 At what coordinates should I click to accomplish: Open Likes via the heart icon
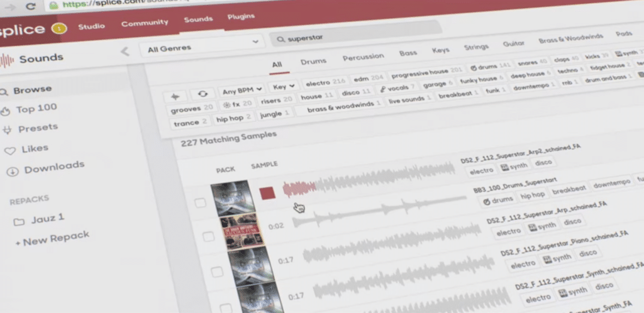coord(10,151)
